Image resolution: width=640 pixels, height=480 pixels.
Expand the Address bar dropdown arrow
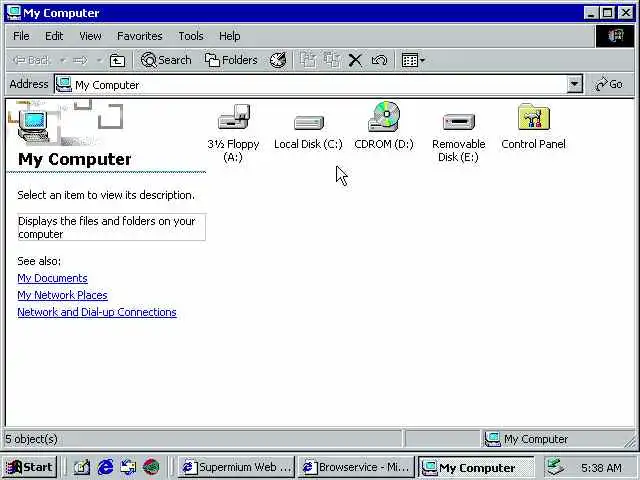[x=575, y=84]
